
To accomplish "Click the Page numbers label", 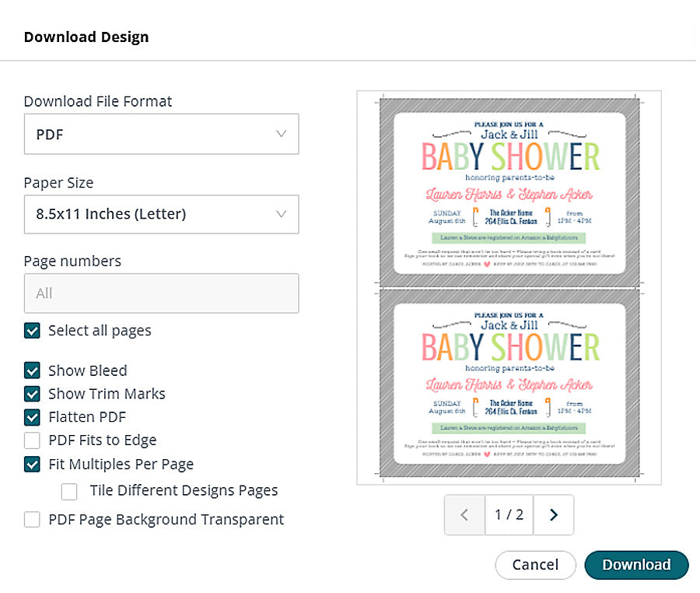I will tap(72, 261).
